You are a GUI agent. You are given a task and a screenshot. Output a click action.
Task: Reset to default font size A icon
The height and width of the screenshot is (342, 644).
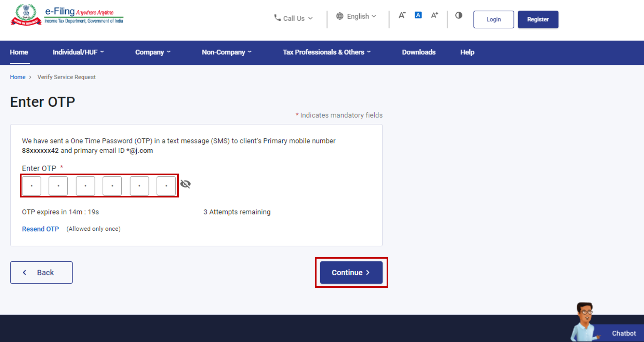click(x=418, y=15)
